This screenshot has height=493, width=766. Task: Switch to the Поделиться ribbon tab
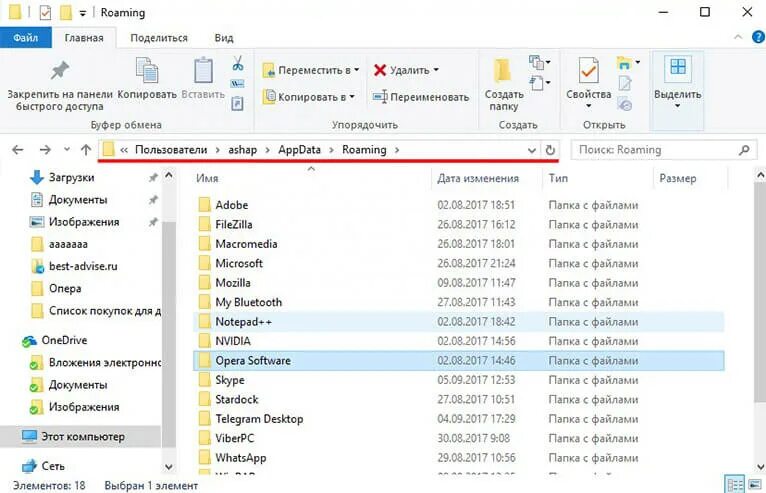[x=159, y=38]
